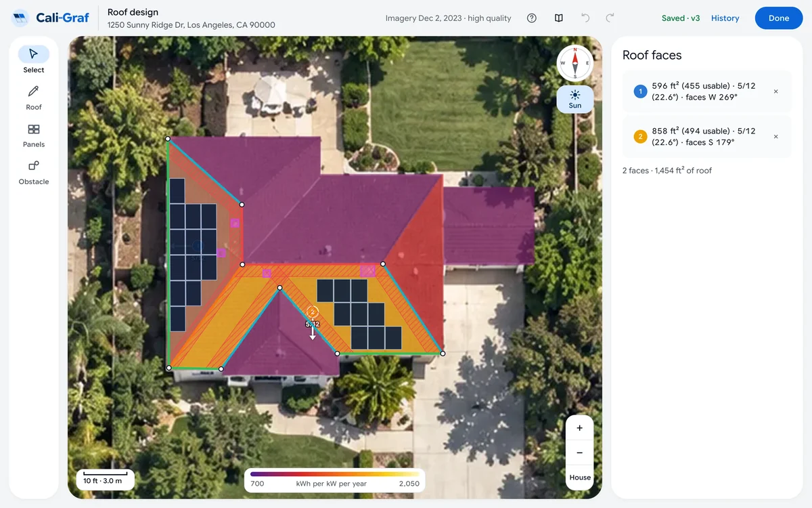The image size is (812, 508).
Task: Click the compass on the map
Action: [575, 63]
